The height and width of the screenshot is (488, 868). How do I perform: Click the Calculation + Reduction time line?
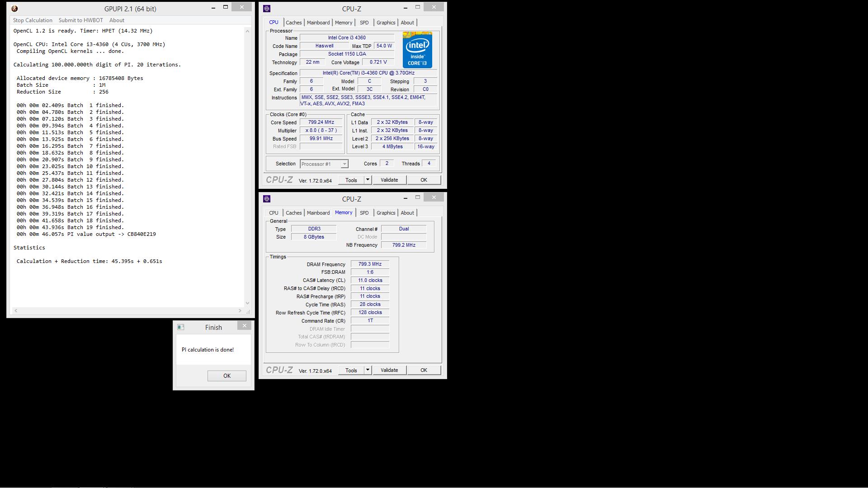pos(90,261)
